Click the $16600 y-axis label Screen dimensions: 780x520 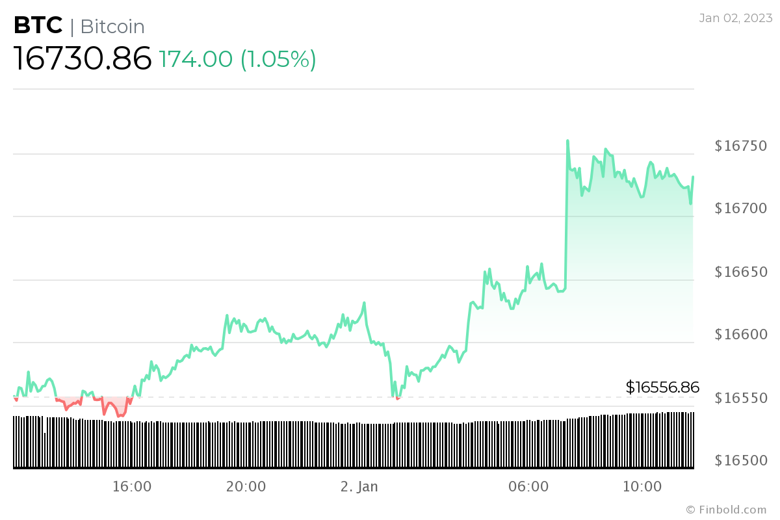tap(740, 335)
